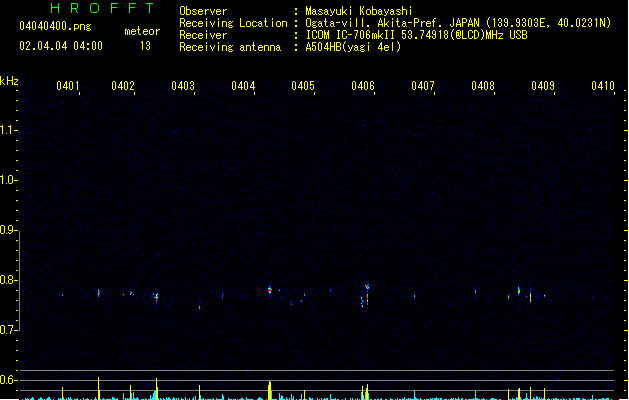The image size is (629, 400).
Task: Click the 0.8 kHz axis label
Action: pos(8,280)
